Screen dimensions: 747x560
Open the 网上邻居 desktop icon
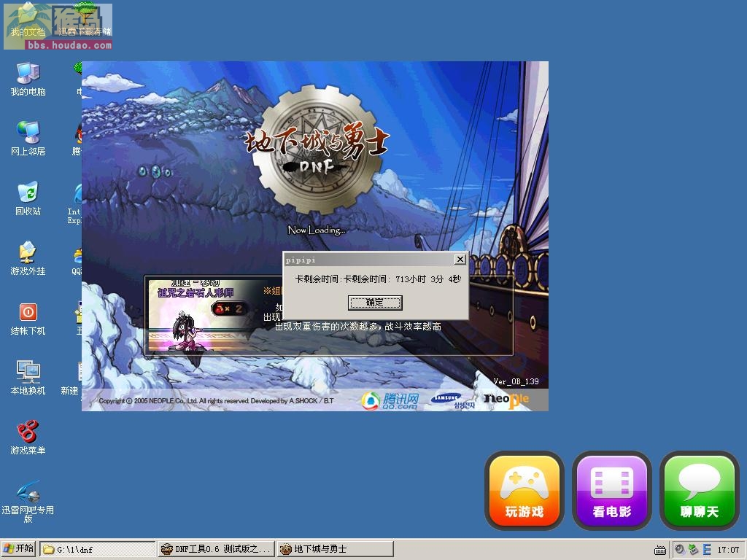tap(28, 139)
